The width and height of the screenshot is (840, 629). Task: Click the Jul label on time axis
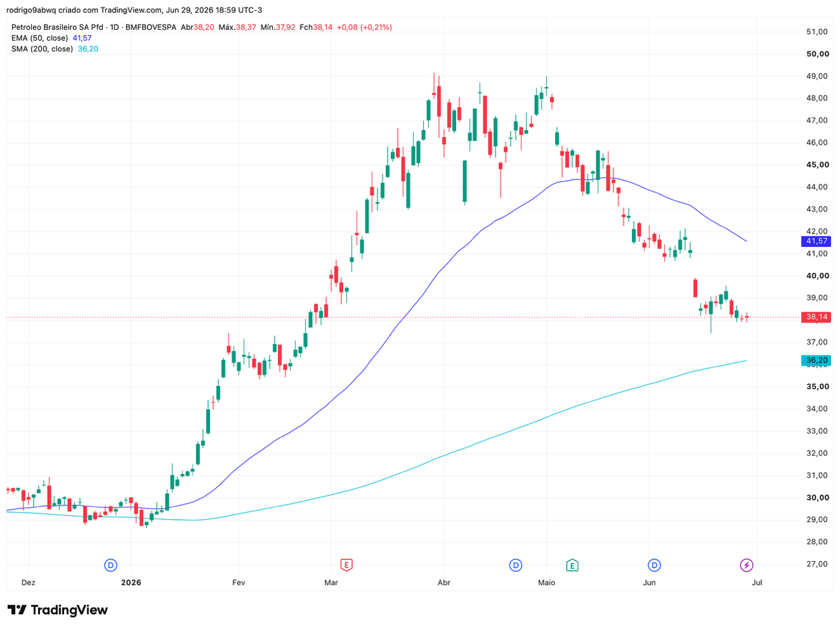point(757,582)
